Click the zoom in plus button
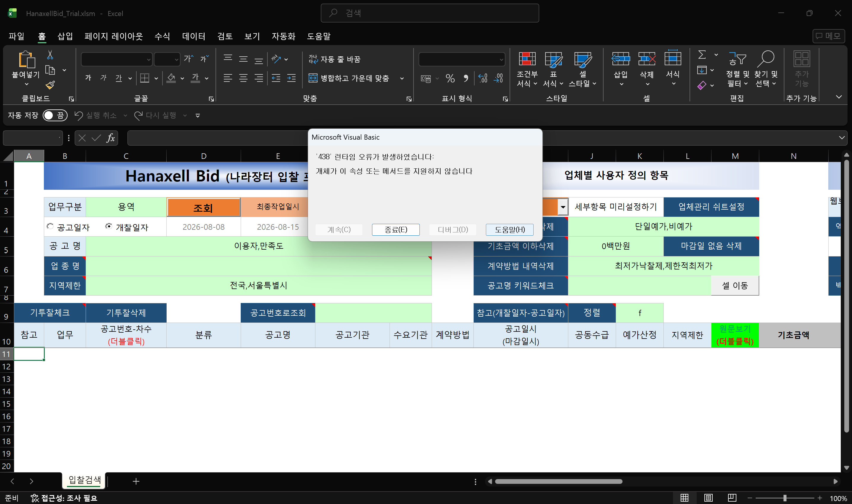This screenshot has width=852, height=504. click(x=819, y=498)
